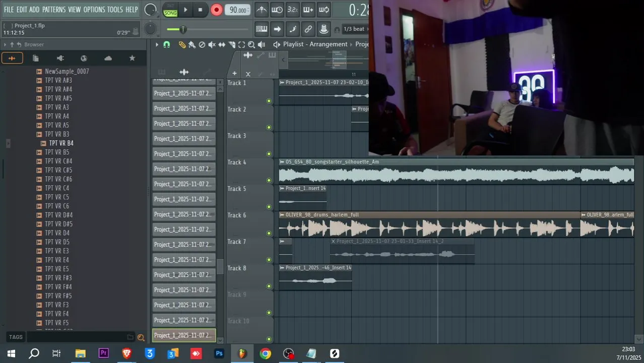Mute Track 7 using its green light
This screenshot has height=363, width=644.
[x=269, y=260]
